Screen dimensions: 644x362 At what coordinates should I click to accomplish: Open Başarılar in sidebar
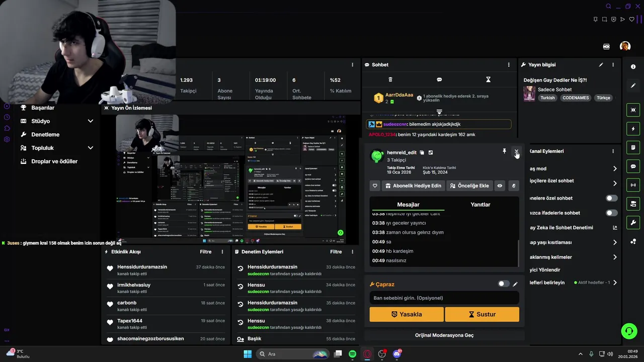pyautogui.click(x=43, y=108)
